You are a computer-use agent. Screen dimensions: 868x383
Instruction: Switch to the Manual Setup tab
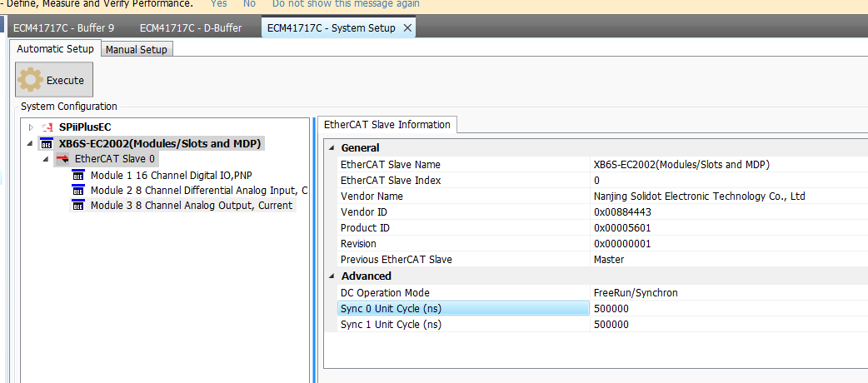click(136, 49)
